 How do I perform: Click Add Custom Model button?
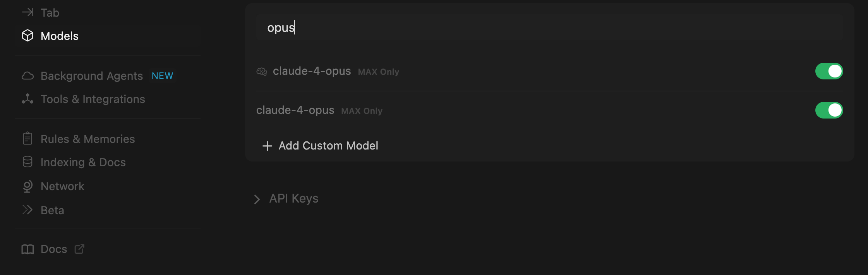pos(320,146)
